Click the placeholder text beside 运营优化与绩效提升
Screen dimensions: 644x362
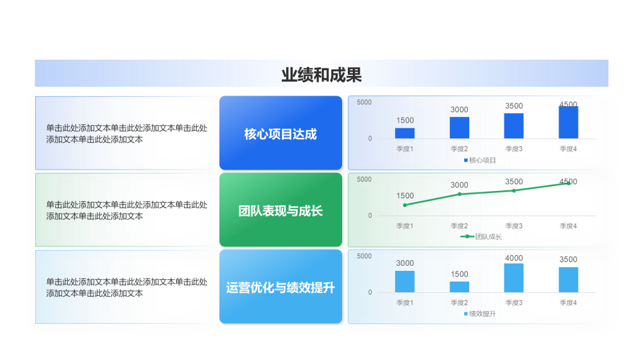coord(126,288)
